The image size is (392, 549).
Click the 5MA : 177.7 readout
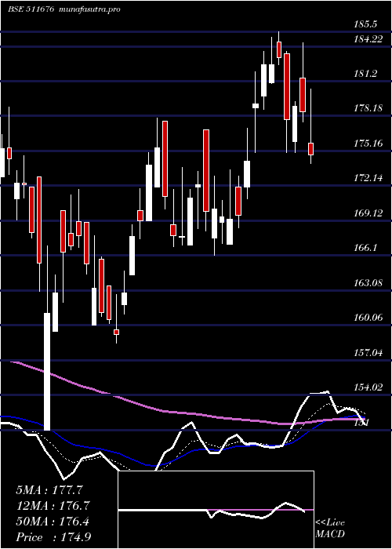[x=49, y=490]
